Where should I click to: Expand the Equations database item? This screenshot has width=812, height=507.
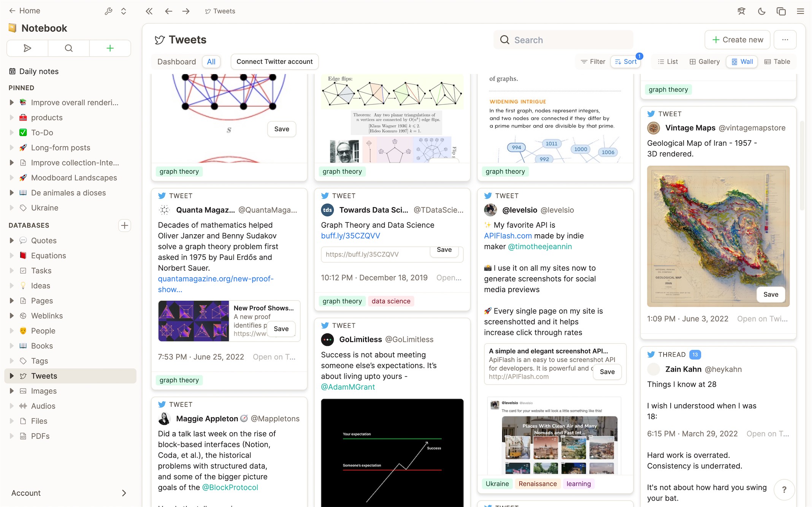pyautogui.click(x=11, y=256)
